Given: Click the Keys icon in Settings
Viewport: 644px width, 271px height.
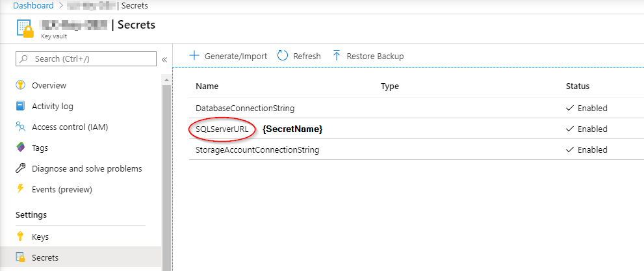Looking at the screenshot, I should pos(20,237).
